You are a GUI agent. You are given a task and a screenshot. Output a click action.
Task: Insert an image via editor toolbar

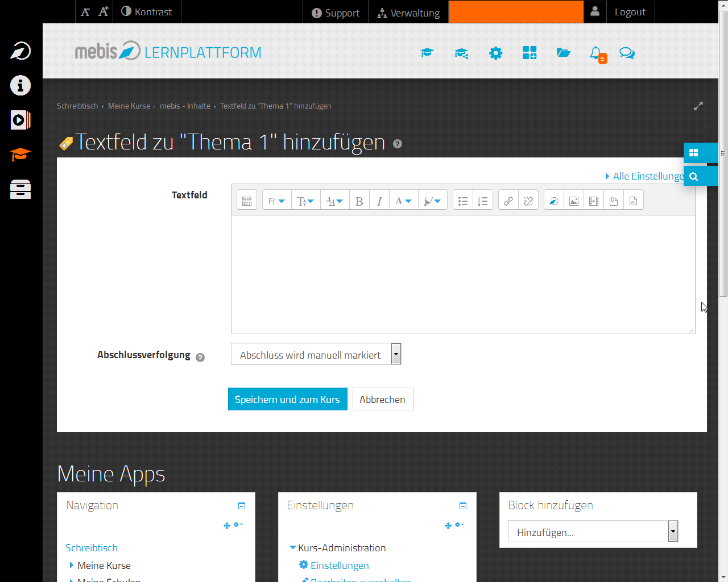tap(574, 201)
